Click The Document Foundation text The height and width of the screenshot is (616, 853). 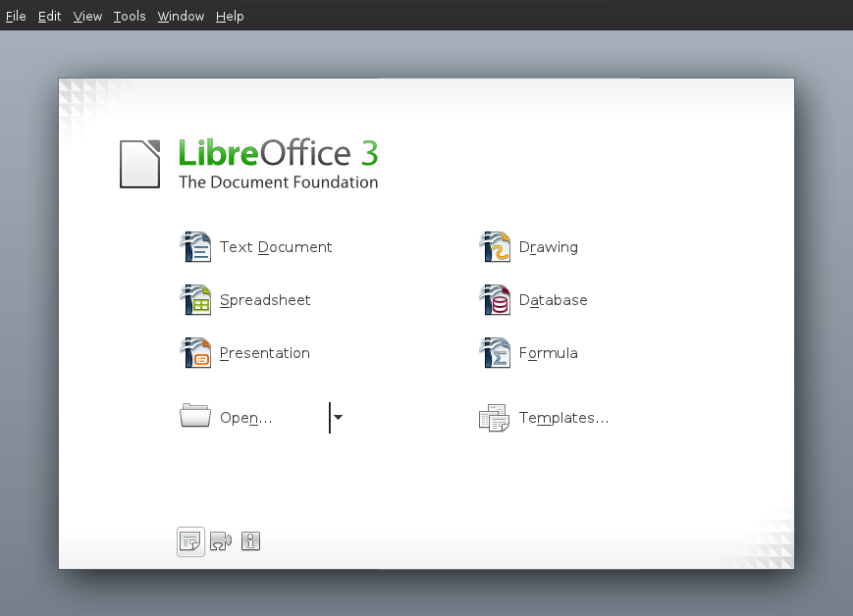(278, 182)
